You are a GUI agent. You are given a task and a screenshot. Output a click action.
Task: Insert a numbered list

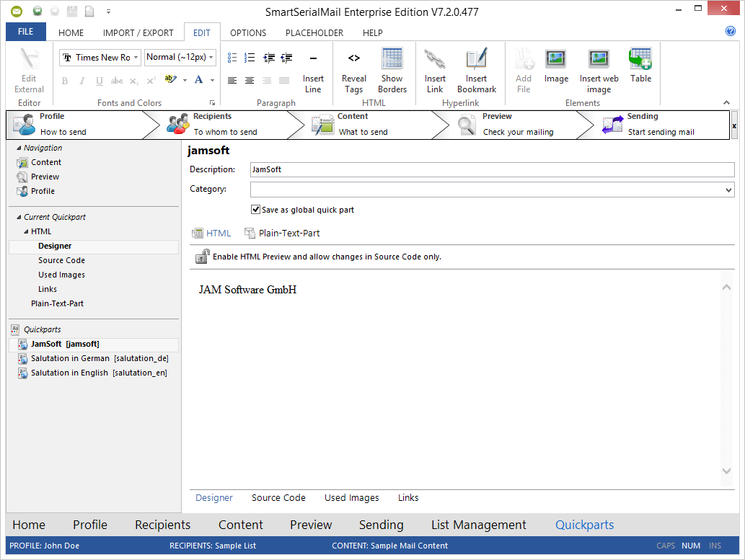[250, 58]
